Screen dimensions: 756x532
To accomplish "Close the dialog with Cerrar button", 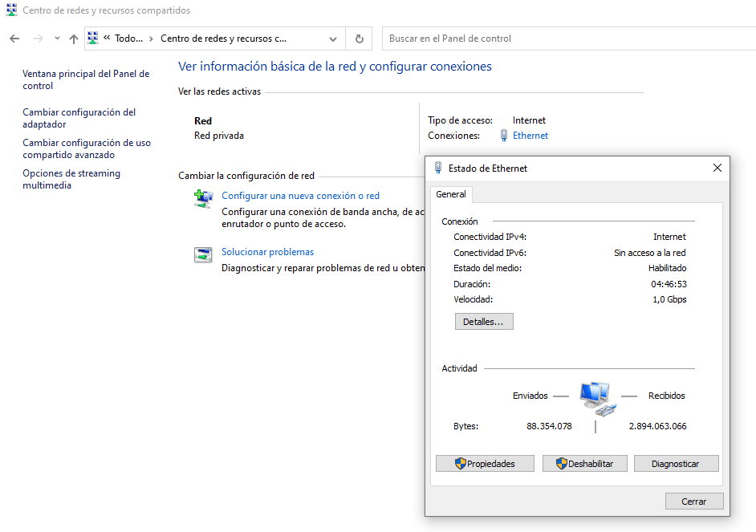I will coord(694,502).
